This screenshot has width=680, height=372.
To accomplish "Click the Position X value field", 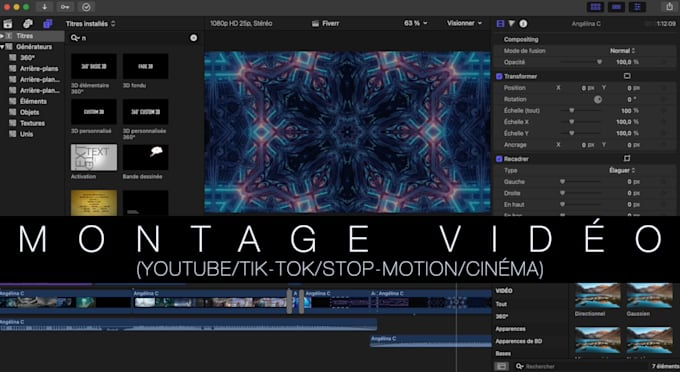I will [x=584, y=88].
